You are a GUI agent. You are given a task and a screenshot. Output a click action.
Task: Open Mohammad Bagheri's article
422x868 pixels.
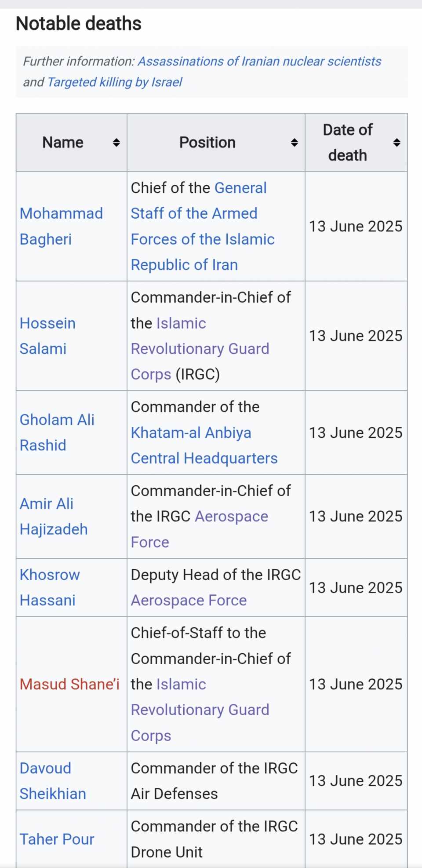pyautogui.click(x=61, y=226)
